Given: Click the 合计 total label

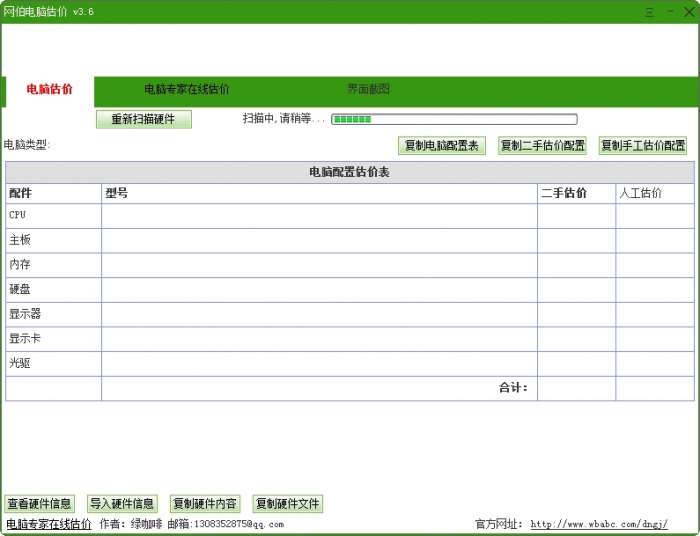Looking at the screenshot, I should point(513,388).
